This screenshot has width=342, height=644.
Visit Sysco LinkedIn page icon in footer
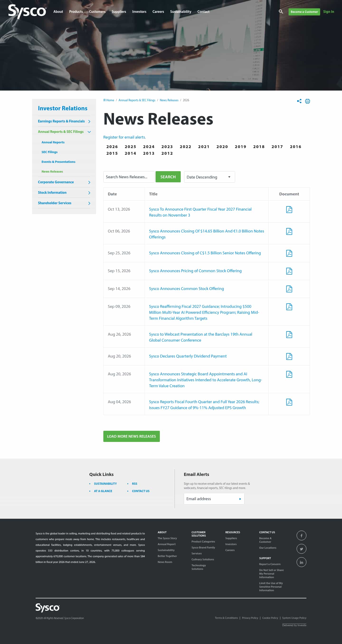pos(301,562)
